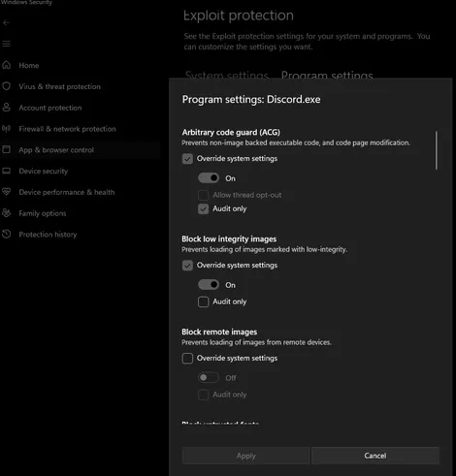Open the Account protection person icon

(x=6, y=108)
